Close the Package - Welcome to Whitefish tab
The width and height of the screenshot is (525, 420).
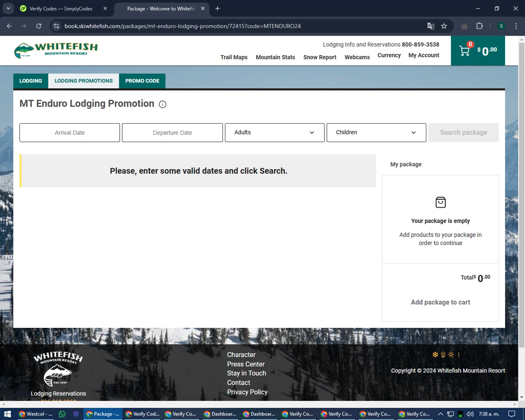(x=203, y=8)
